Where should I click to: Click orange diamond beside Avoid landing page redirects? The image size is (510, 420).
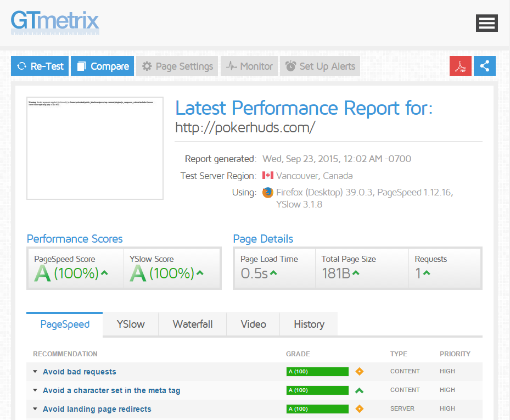pos(360,408)
